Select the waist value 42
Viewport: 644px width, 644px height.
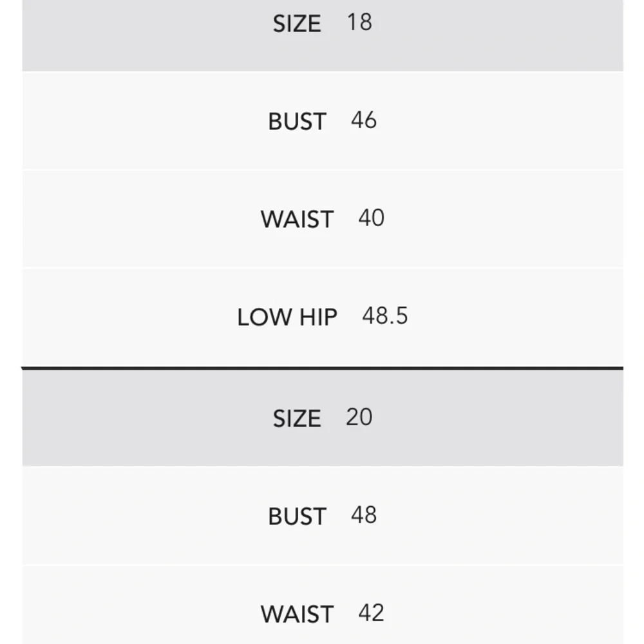click(371, 613)
